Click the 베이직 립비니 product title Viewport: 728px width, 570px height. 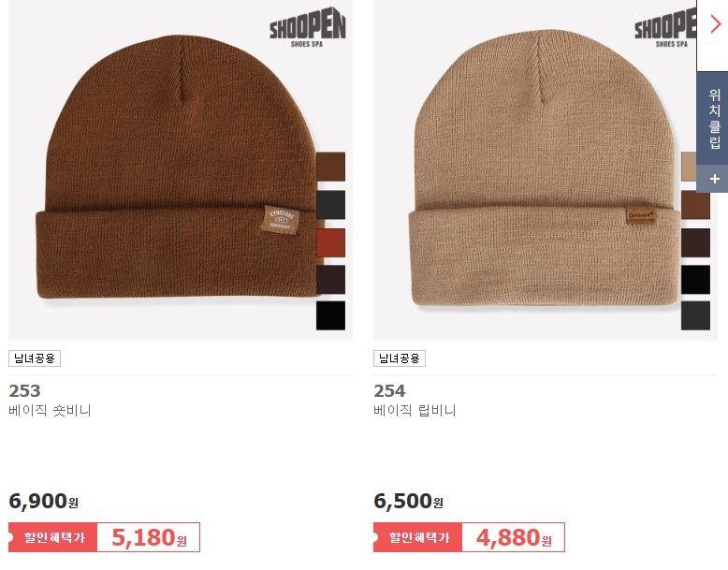[x=415, y=411]
